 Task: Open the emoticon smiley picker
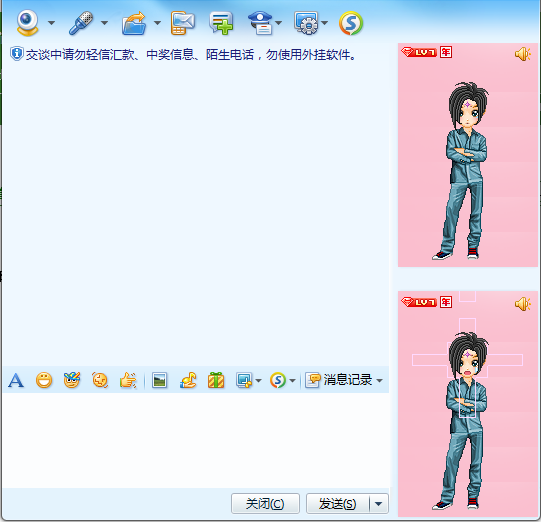(44, 381)
